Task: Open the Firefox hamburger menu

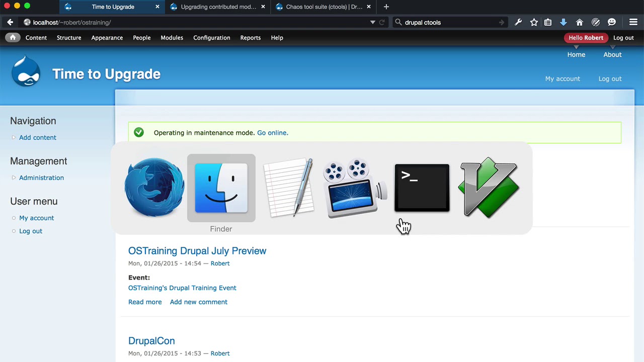Action: tap(633, 22)
